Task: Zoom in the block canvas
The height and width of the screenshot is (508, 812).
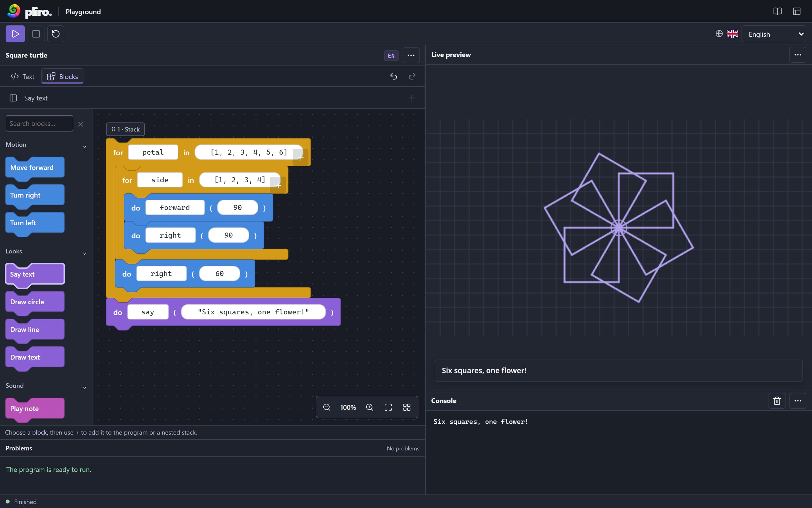Action: (x=369, y=408)
